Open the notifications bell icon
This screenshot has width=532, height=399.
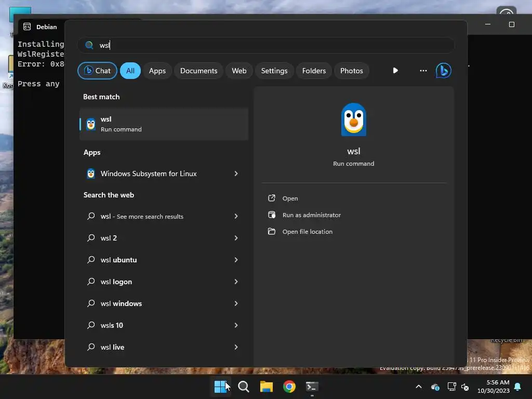pos(517,387)
